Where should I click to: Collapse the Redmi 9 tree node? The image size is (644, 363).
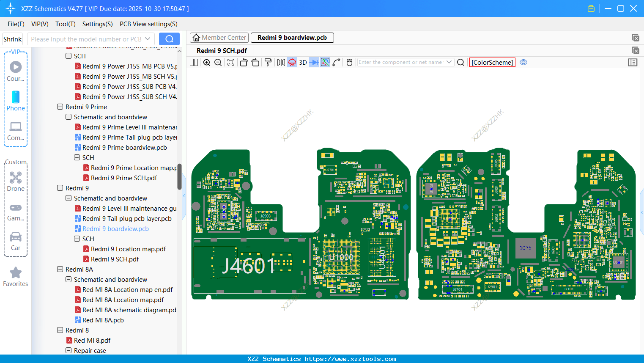coord(60,188)
